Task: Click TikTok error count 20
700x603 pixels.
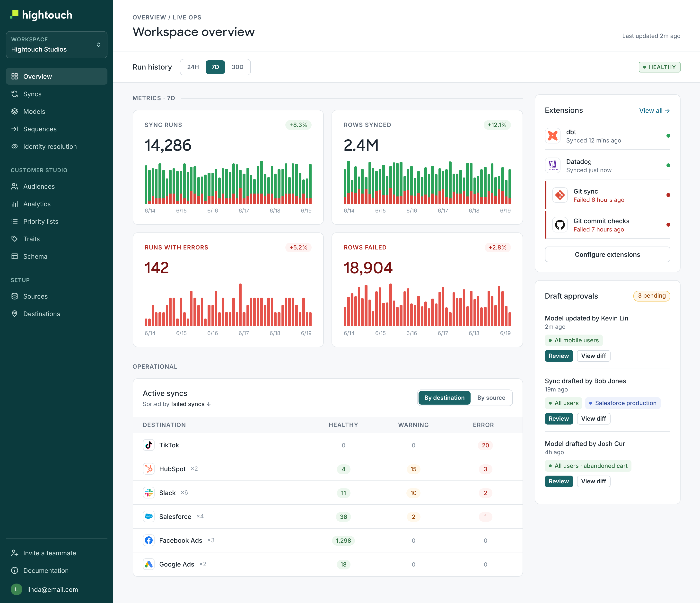Action: pos(485,445)
